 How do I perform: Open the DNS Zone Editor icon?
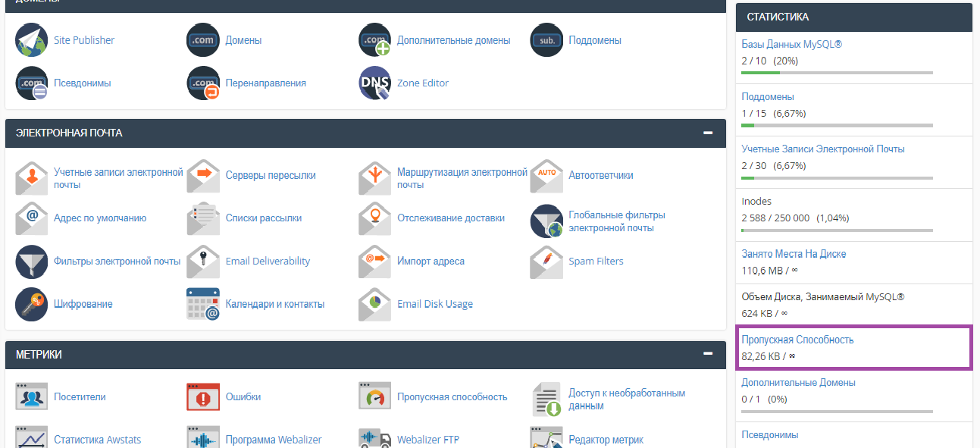[375, 83]
